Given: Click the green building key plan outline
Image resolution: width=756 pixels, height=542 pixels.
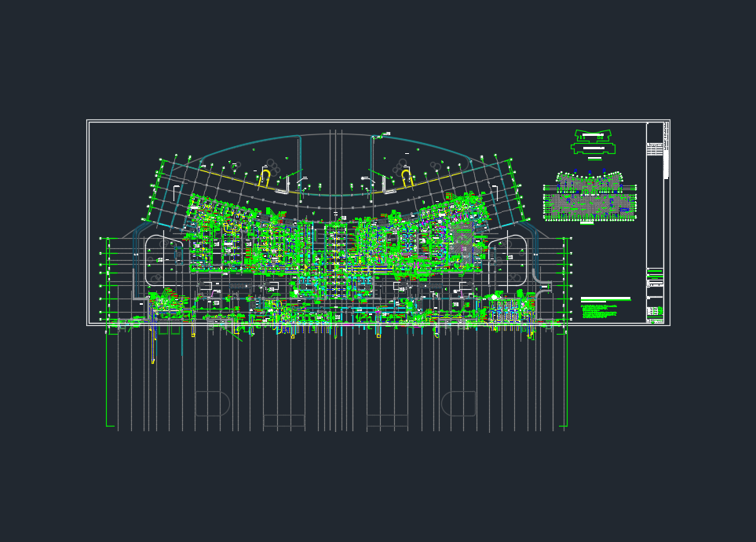Looking at the screenshot, I should point(593,141).
